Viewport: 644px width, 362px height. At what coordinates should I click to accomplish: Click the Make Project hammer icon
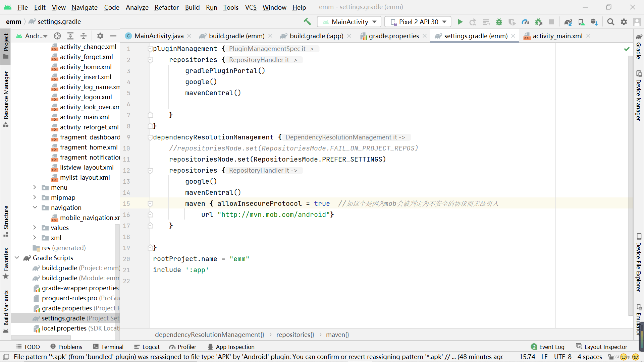[x=307, y=22]
